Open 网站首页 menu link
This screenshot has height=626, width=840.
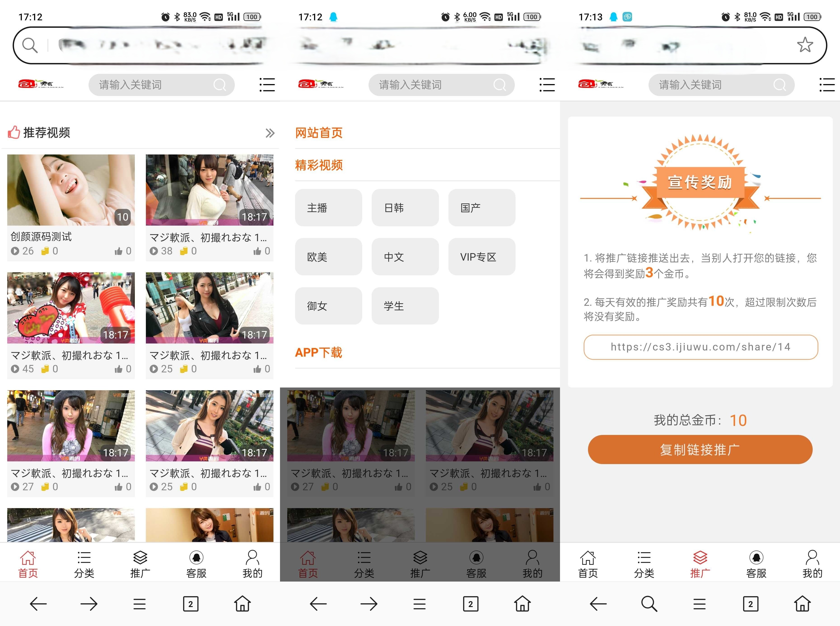[x=319, y=133]
